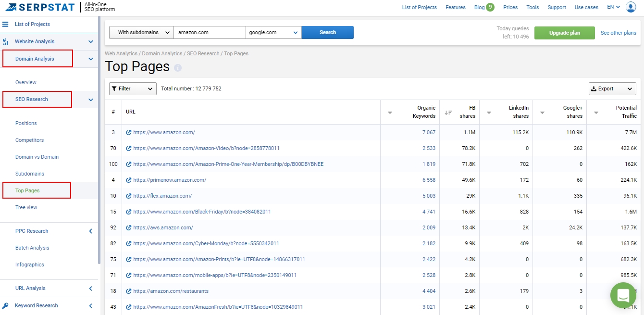Viewport: 644px width, 315px height.
Task: Open Support in the top navigation
Action: (x=557, y=7)
